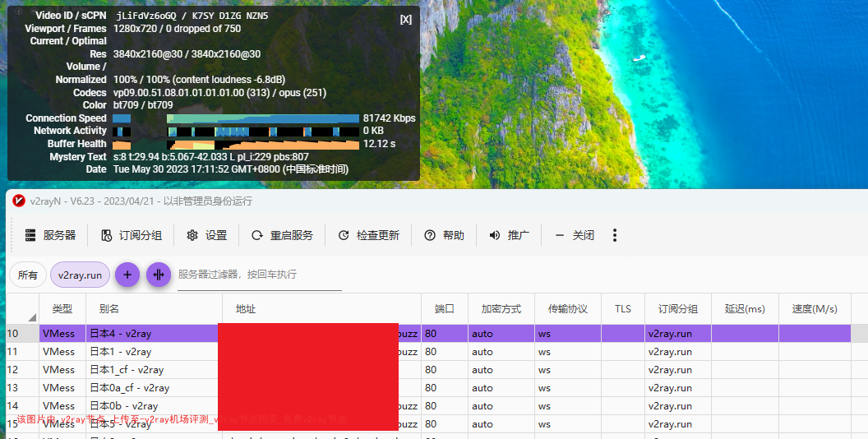Click the select-all corner of the server table

(x=22, y=309)
